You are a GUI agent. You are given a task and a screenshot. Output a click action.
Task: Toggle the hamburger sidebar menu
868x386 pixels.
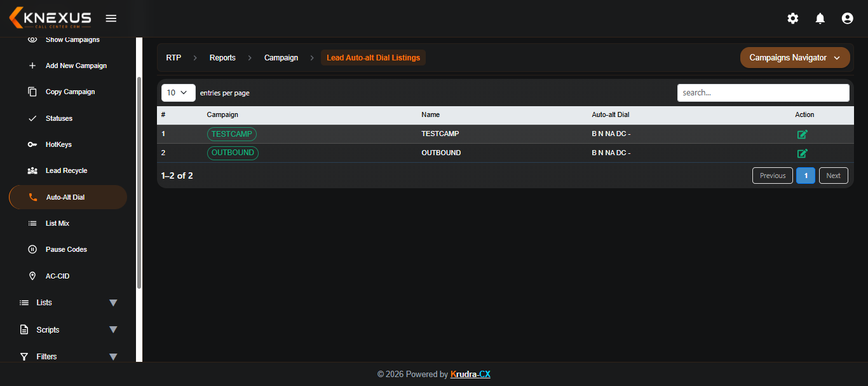pyautogui.click(x=111, y=18)
